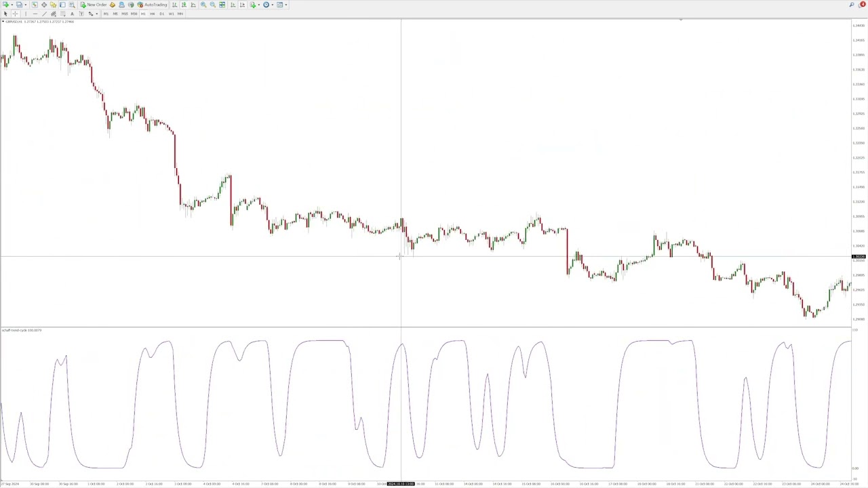Click the New Order button
868x488 pixels.
click(94, 5)
